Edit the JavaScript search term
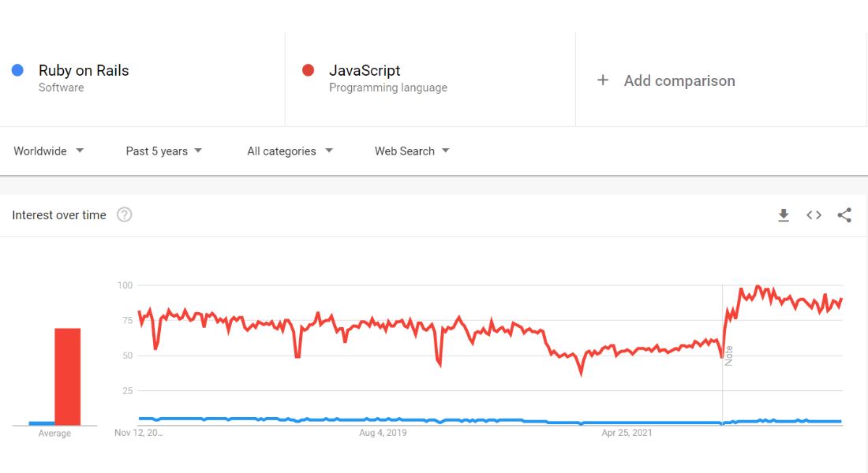 click(x=365, y=70)
